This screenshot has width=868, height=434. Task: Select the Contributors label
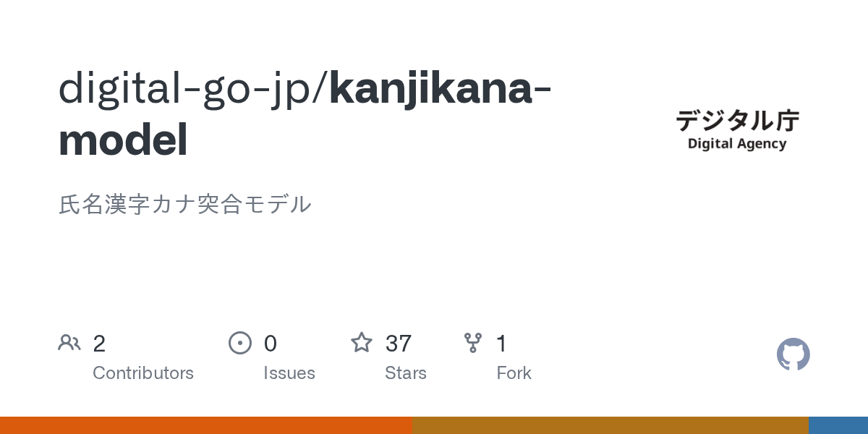pos(143,373)
